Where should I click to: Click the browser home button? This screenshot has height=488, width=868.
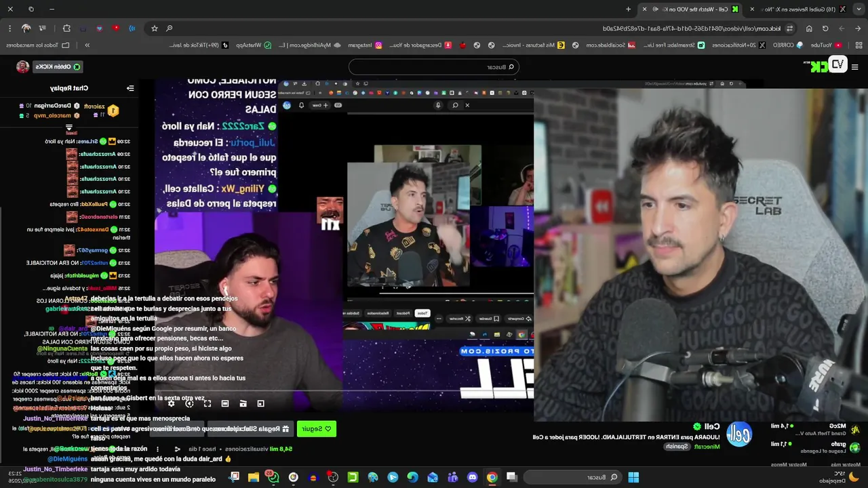pos(809,28)
